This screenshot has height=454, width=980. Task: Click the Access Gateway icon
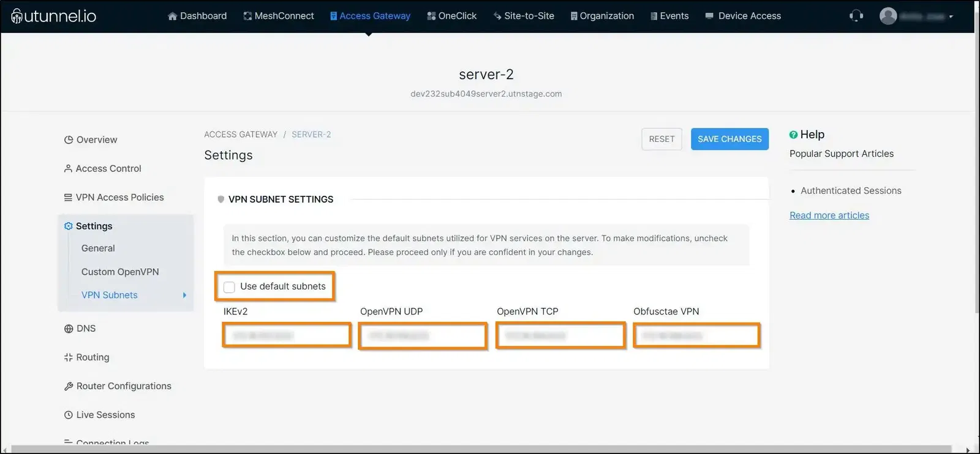pyautogui.click(x=334, y=16)
